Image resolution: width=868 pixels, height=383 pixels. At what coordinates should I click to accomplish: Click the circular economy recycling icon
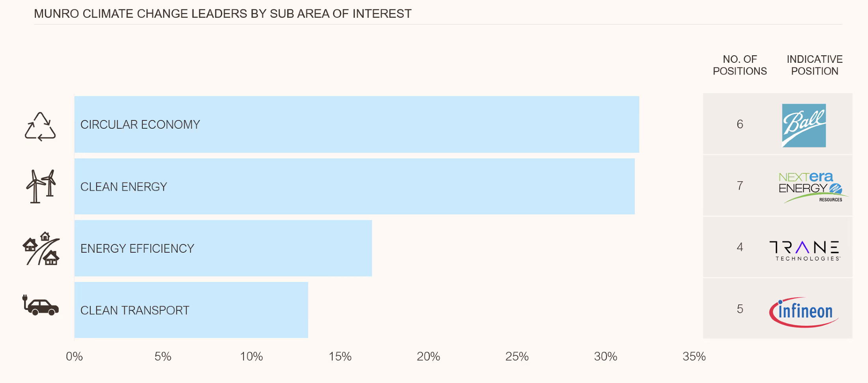point(40,126)
